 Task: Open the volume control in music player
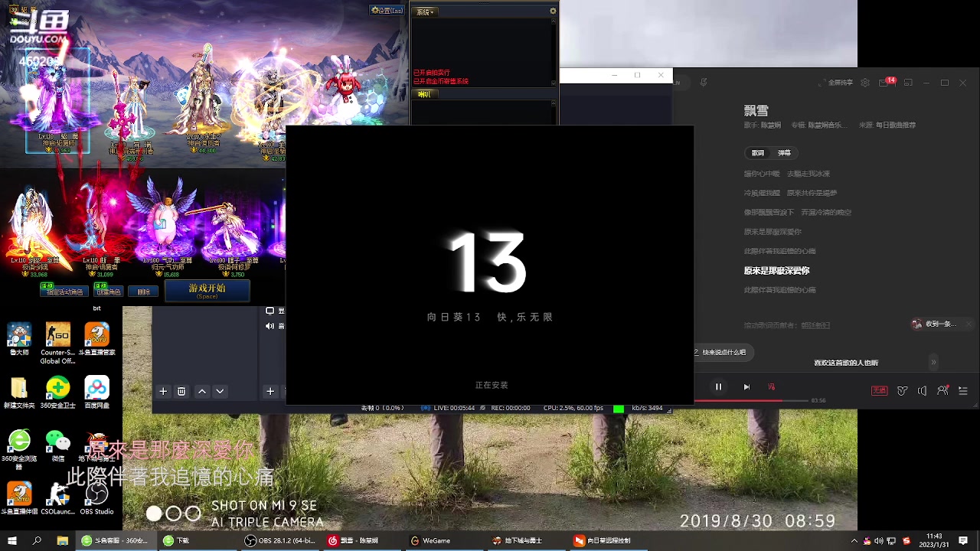point(922,390)
